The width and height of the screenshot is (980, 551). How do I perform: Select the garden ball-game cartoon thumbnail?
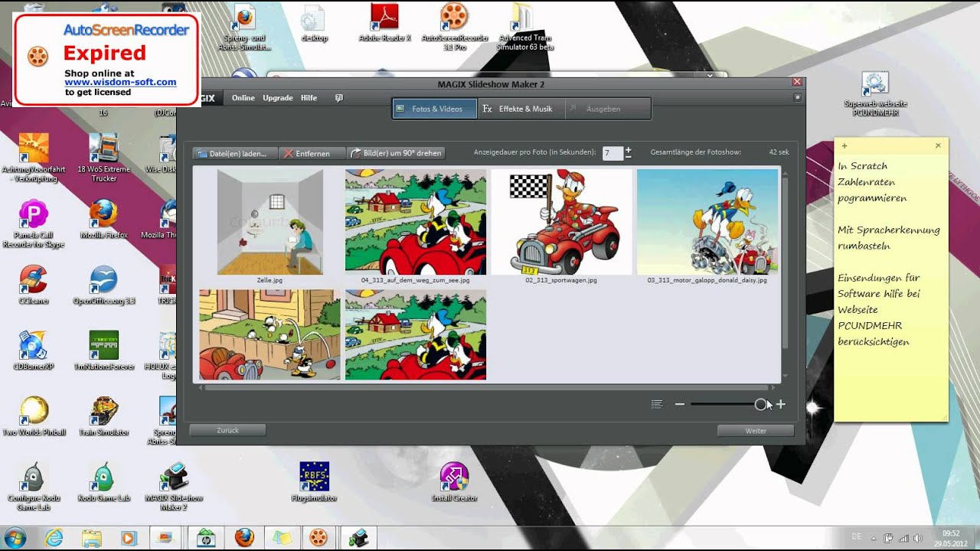(x=269, y=334)
